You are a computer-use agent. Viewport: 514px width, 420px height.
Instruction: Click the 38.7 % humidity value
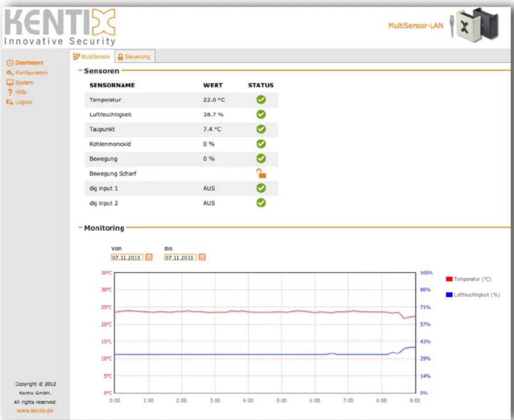(213, 114)
